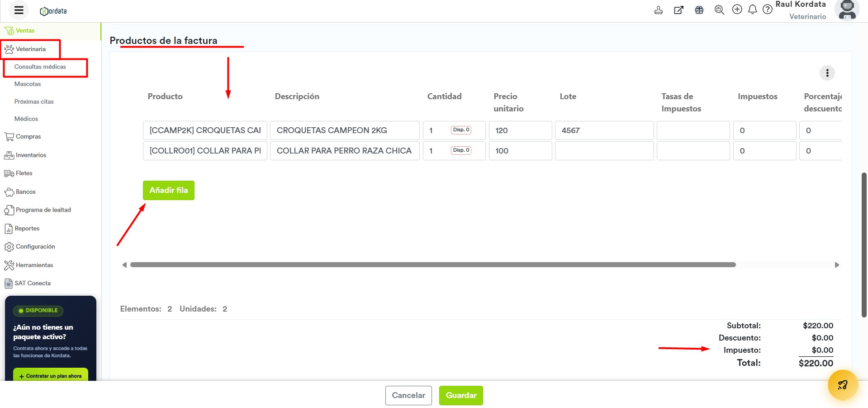This screenshot has width=868, height=408.
Task: Click the DISPONIBLE status badge
Action: (x=38, y=311)
